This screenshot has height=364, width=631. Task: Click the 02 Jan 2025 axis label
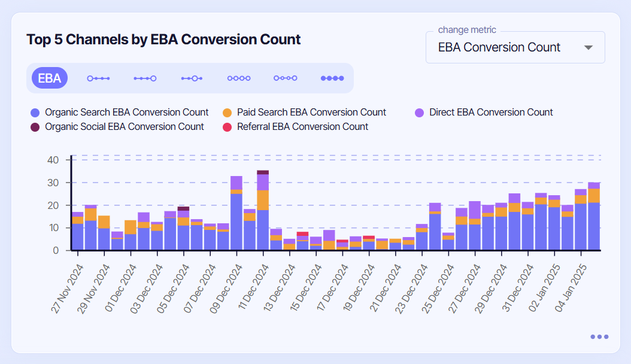544,288
